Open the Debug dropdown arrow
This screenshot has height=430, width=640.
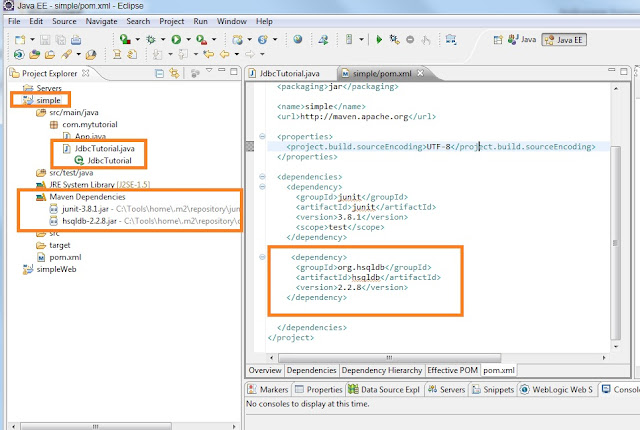163,40
